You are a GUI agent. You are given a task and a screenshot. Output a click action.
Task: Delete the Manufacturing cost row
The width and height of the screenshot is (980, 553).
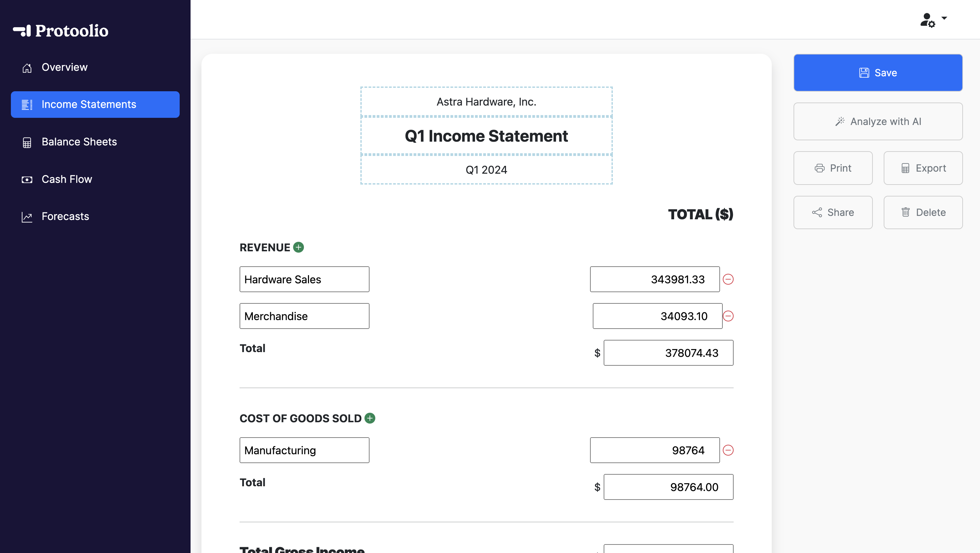click(x=728, y=450)
